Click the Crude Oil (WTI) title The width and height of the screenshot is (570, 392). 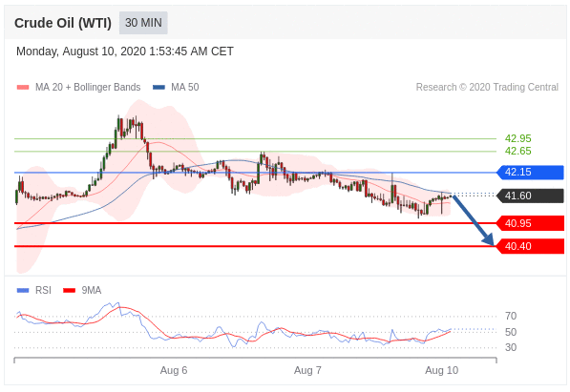pyautogui.click(x=63, y=23)
